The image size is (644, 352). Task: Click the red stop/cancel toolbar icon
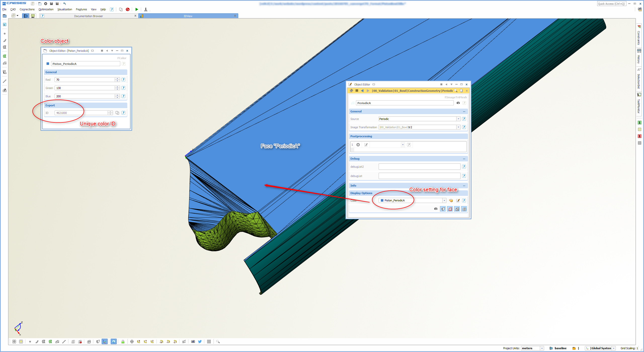point(128,10)
